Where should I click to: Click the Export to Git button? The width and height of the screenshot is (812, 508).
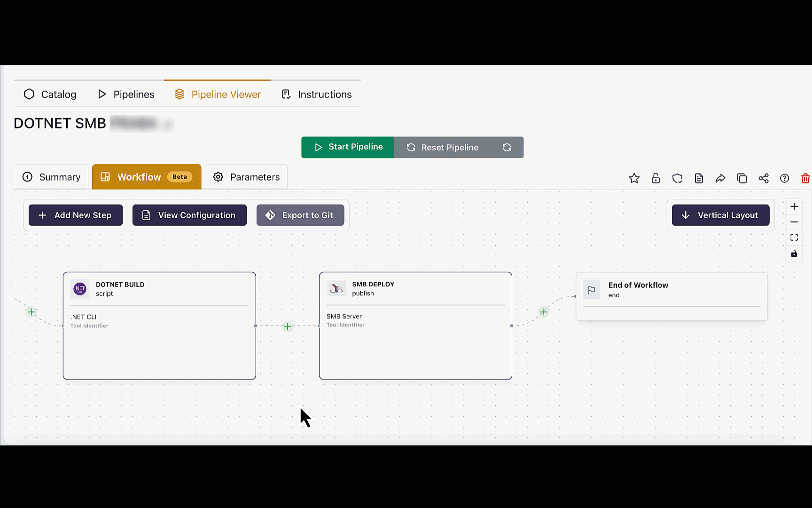[300, 215]
